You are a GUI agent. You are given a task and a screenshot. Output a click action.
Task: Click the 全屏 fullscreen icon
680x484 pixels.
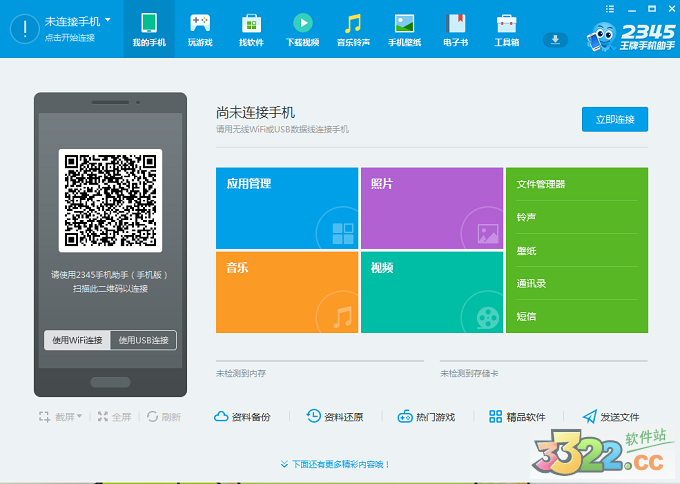[103, 417]
